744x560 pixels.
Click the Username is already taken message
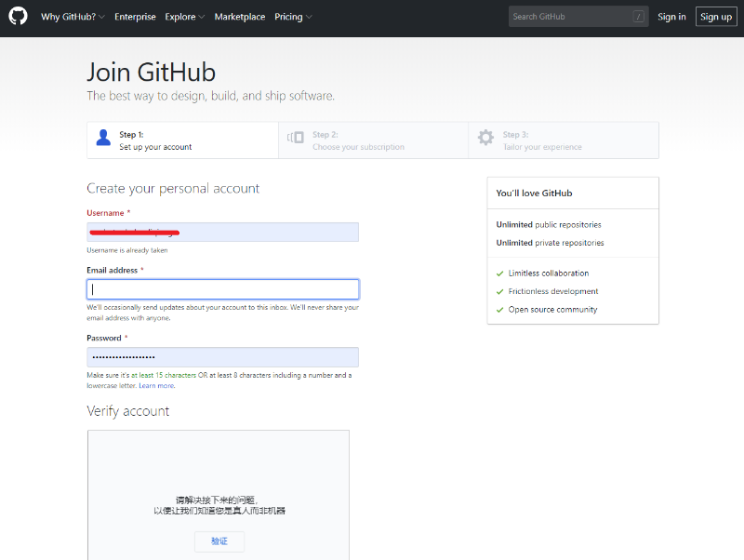127,250
